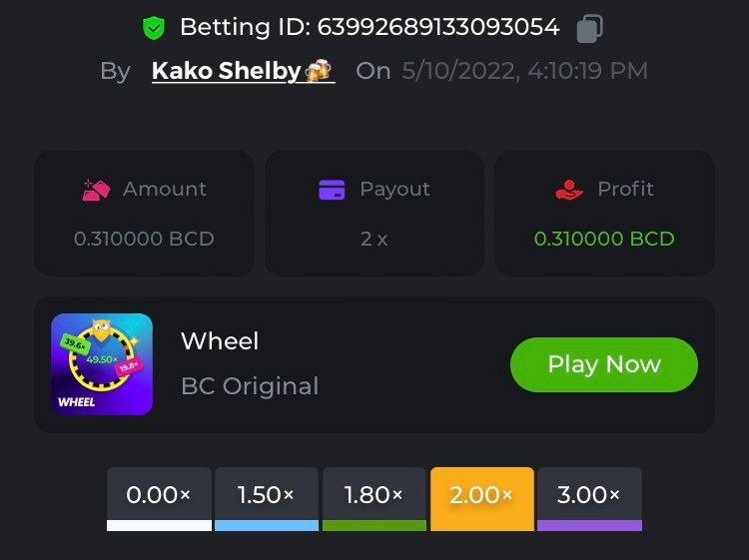This screenshot has height=560, width=749.
Task: Open Kako Shelby's profile link
Action: pyautogui.click(x=228, y=71)
